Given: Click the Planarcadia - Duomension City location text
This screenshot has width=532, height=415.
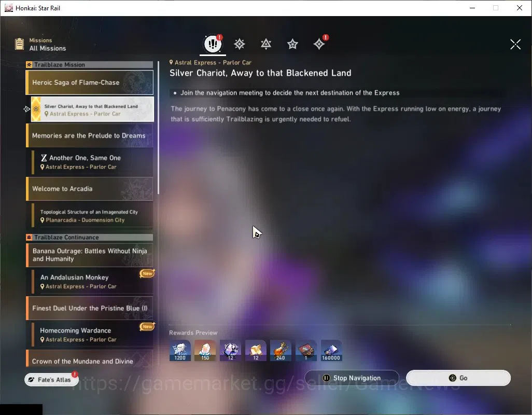Looking at the screenshot, I should (85, 220).
